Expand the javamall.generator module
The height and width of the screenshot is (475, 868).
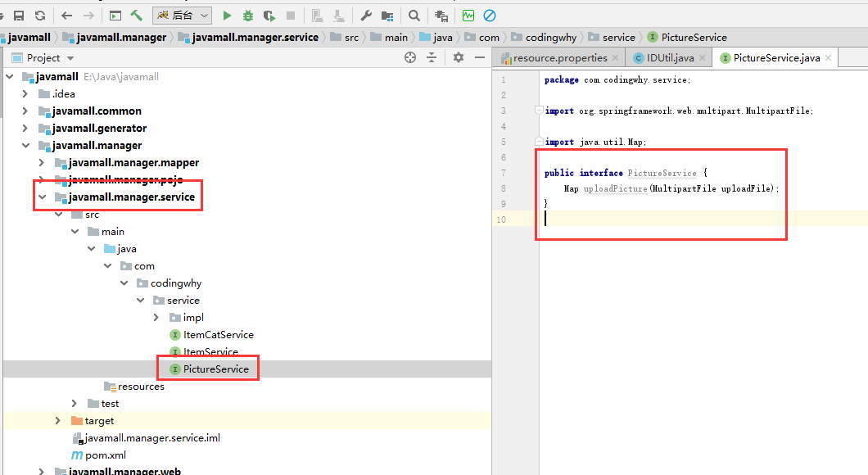tap(25, 128)
